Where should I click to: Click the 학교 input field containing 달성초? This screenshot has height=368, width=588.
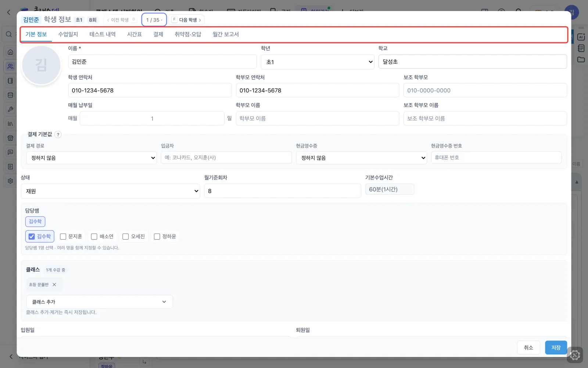pyautogui.click(x=473, y=61)
